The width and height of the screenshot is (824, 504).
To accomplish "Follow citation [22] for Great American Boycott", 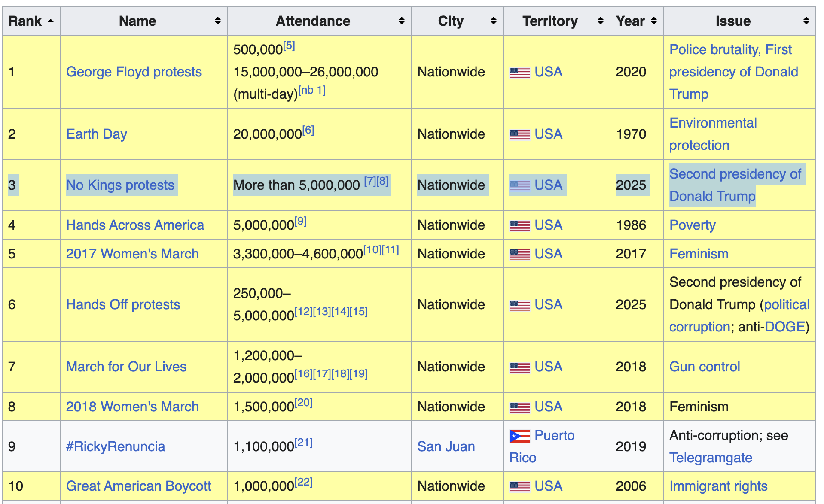I will click(x=303, y=482).
